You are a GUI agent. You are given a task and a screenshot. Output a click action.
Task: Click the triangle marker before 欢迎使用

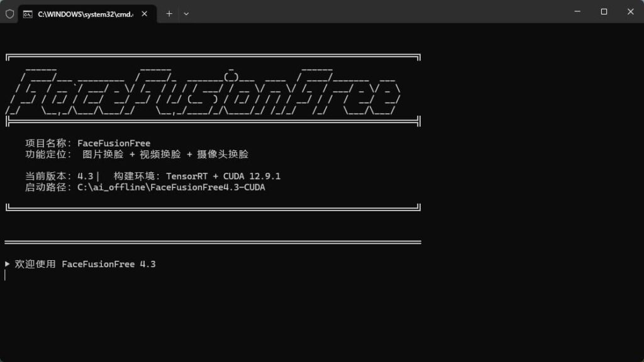(x=8, y=264)
